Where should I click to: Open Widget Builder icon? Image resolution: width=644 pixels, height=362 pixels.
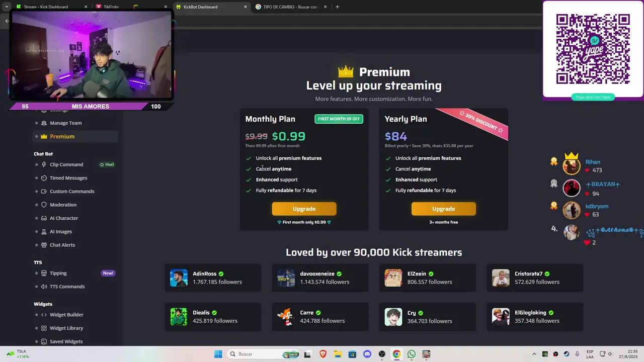[x=44, y=315]
